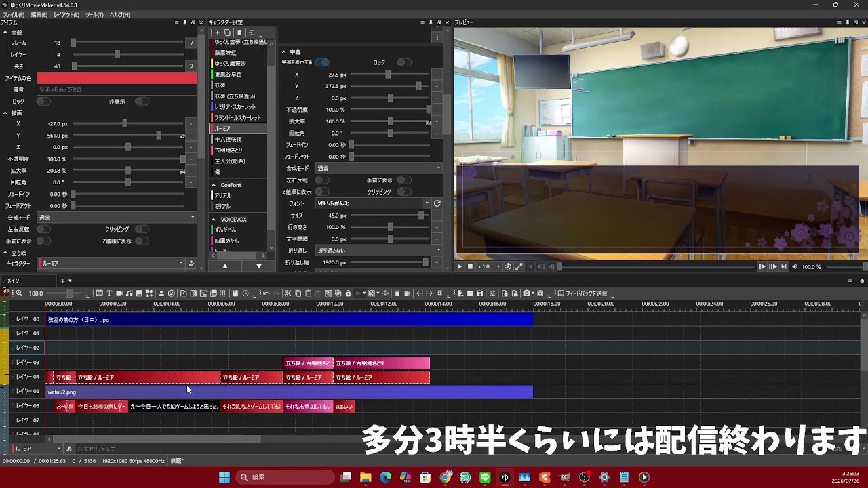
Task: Collapse the VOICEVOX character group
Action: (x=214, y=220)
